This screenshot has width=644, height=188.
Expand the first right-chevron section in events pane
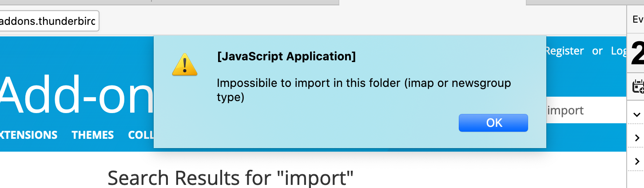pyautogui.click(x=636, y=138)
